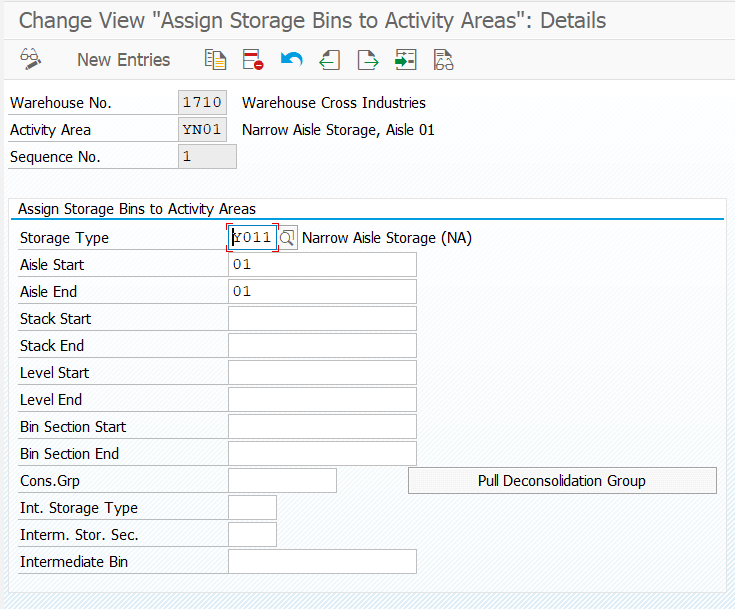Select the Bin Section Start field
The height and width of the screenshot is (609, 735).
point(321,427)
